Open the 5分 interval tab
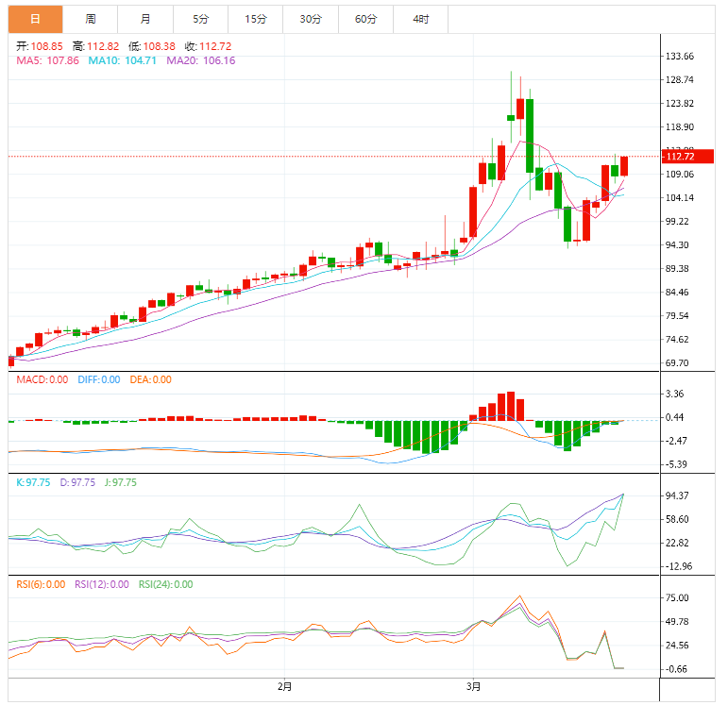 point(200,19)
